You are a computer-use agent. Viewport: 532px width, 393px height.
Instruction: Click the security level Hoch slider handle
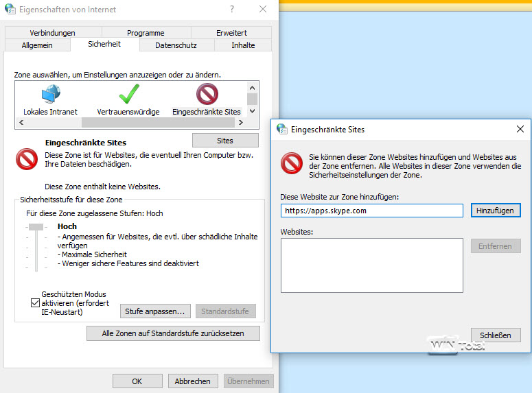36,227
